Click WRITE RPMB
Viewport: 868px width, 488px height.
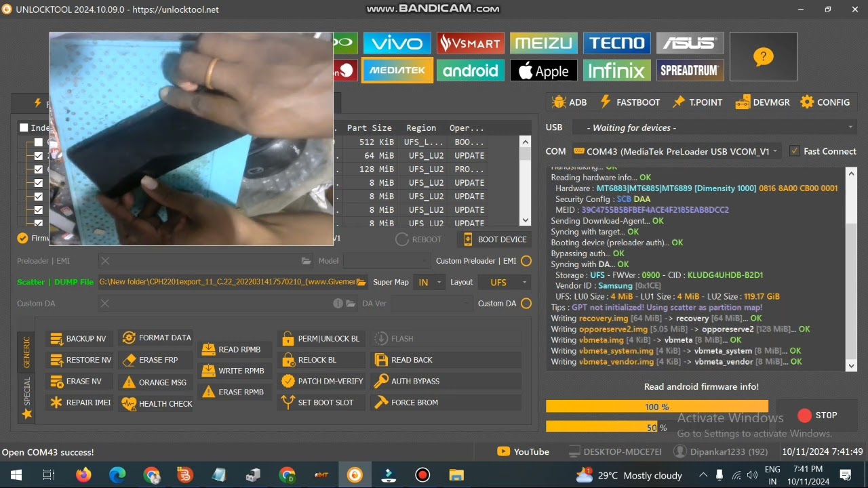[x=233, y=371]
